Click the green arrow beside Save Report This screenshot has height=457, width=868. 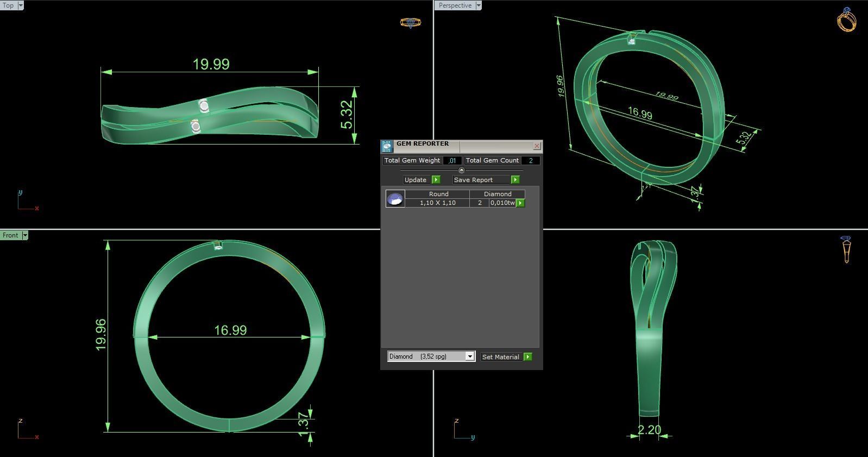click(x=515, y=180)
